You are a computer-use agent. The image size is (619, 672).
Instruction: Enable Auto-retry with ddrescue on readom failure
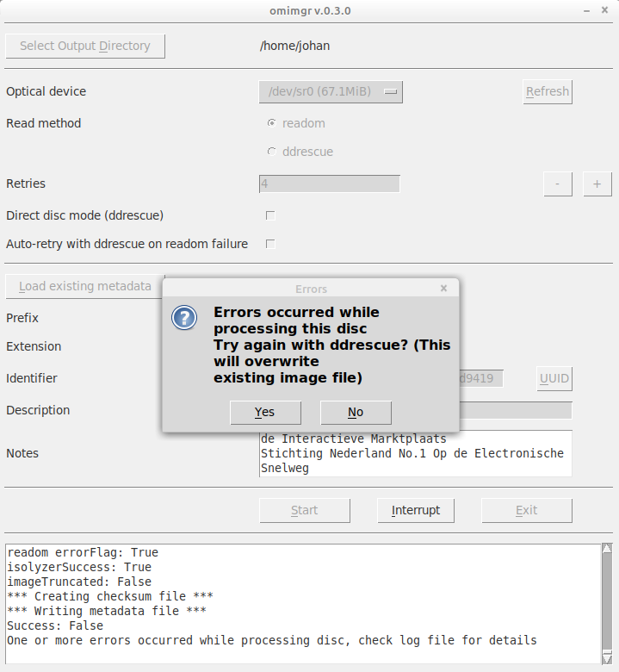[x=270, y=244]
